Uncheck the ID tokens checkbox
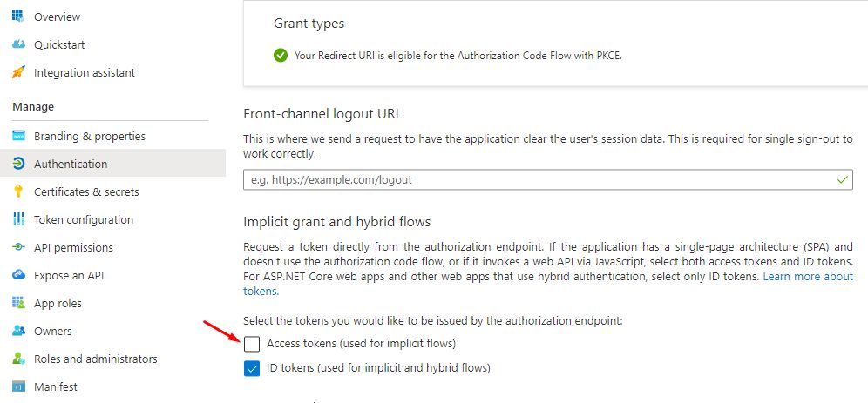 pyautogui.click(x=253, y=368)
